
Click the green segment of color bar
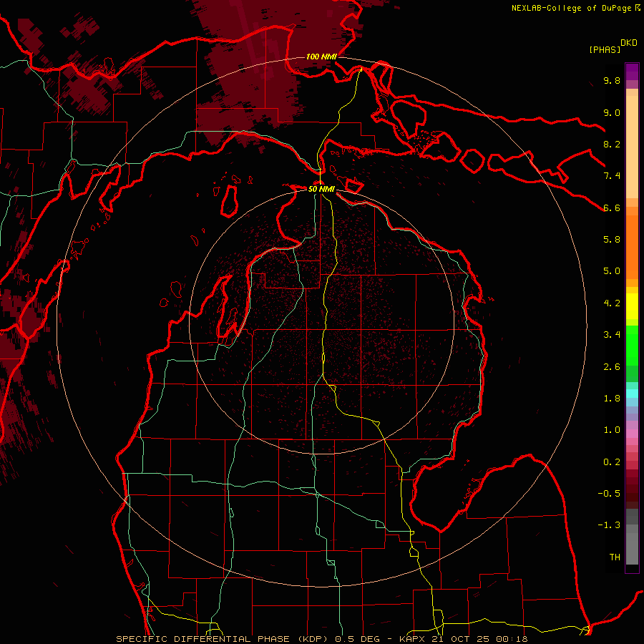[632, 346]
